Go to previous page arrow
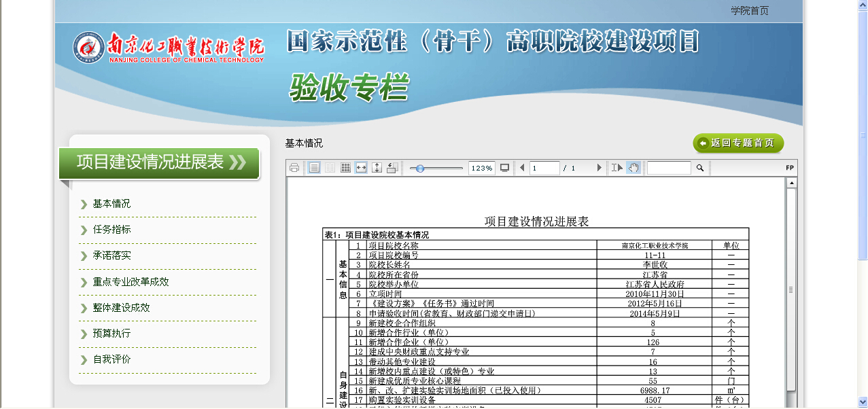 [522, 168]
